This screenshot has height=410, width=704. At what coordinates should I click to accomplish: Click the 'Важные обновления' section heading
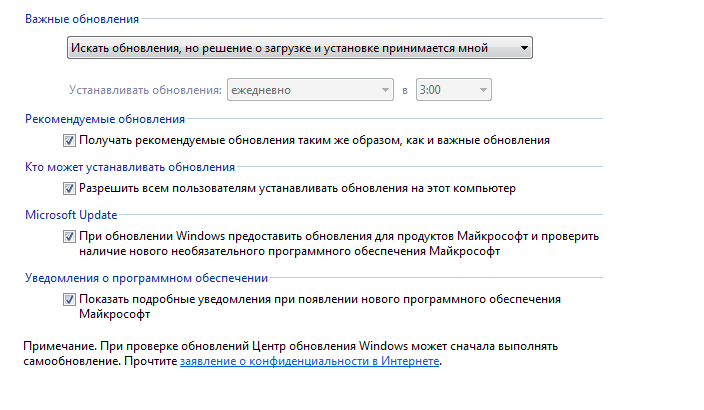tap(82, 19)
